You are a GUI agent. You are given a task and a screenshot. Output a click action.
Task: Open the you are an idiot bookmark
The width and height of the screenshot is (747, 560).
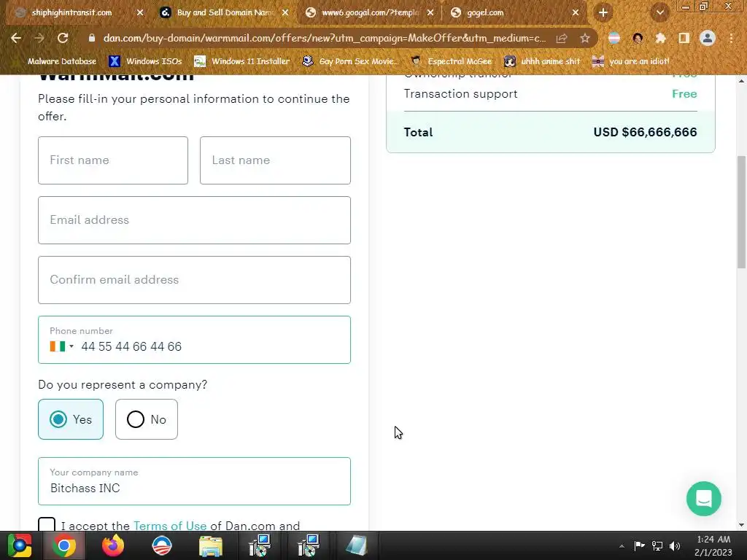pos(631,61)
